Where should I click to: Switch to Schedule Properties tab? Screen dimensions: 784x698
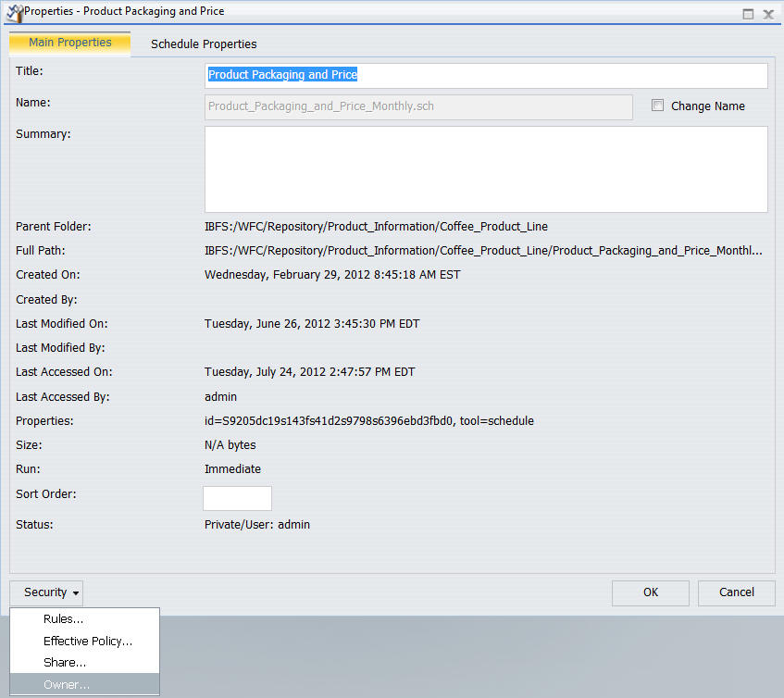[x=204, y=44]
